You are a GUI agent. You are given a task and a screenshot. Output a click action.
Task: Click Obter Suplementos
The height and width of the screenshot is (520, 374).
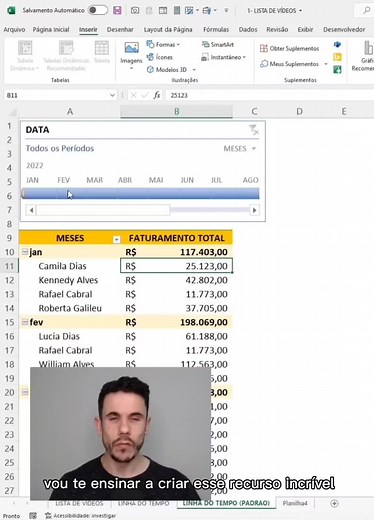289,49
